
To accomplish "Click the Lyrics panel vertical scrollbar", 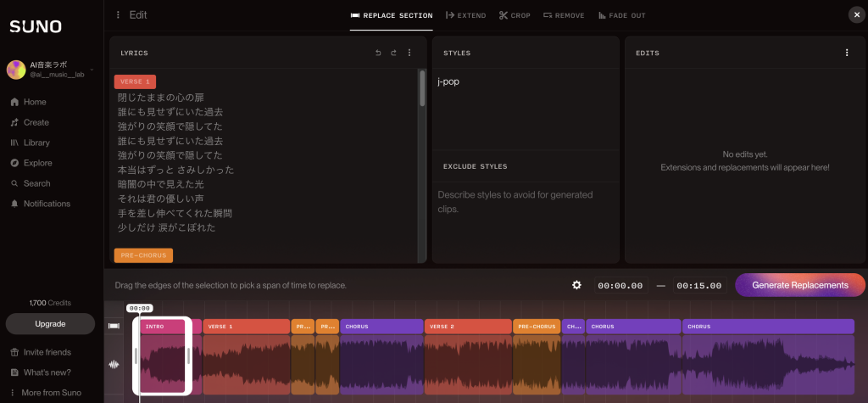I will tap(422, 89).
